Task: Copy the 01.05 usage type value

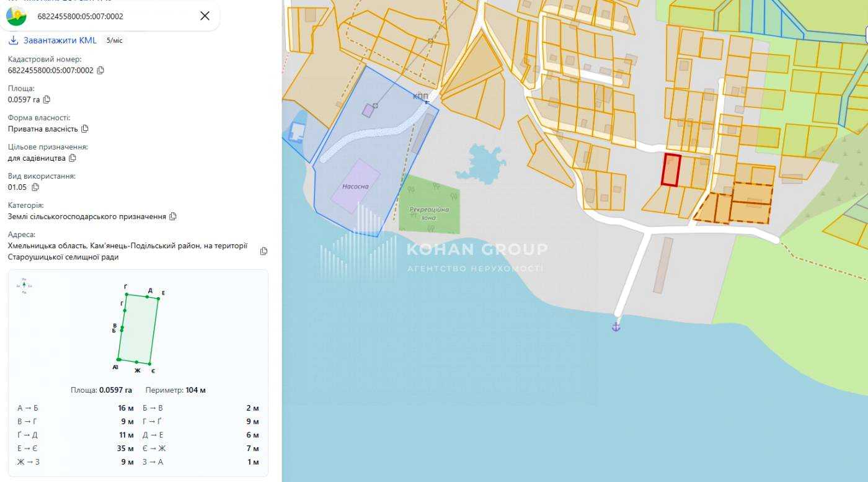Action: click(x=35, y=187)
